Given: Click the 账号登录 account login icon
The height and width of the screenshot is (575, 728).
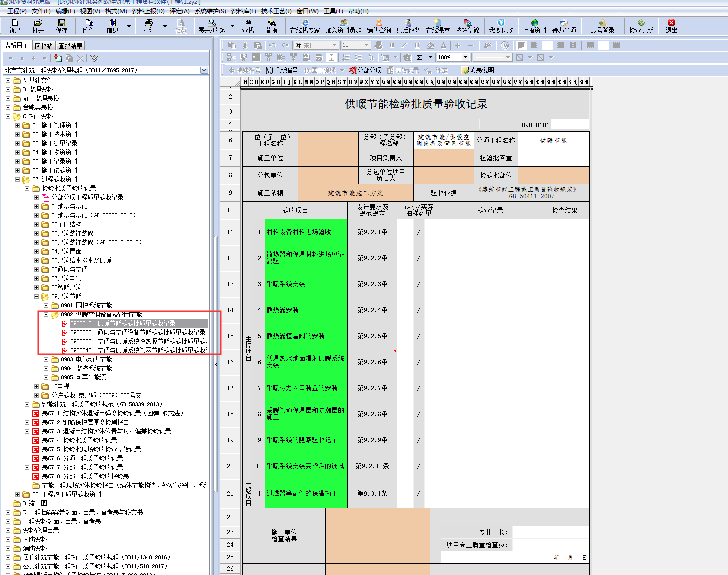Looking at the screenshot, I should click(602, 26).
